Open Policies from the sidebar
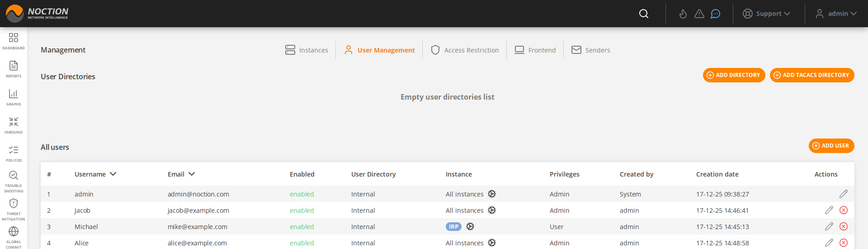 [x=14, y=153]
